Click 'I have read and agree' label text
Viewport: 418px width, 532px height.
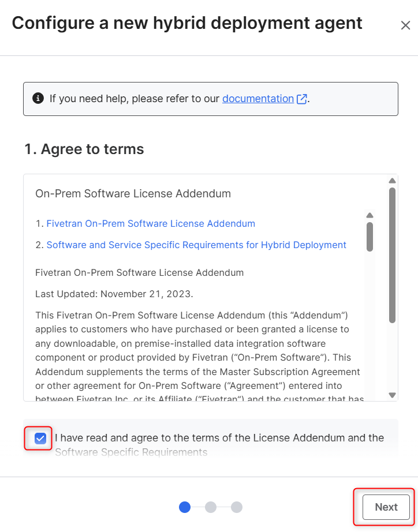[219, 445]
